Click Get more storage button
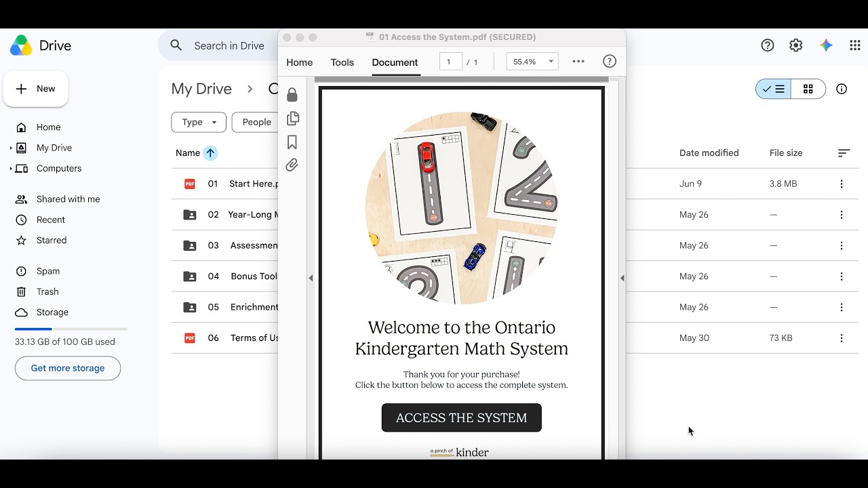This screenshot has height=488, width=868. click(68, 368)
